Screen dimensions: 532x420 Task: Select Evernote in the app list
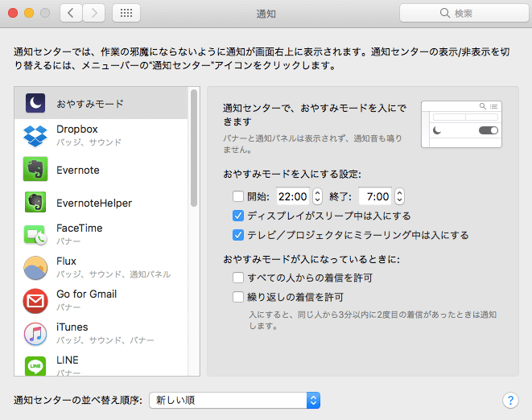101,169
